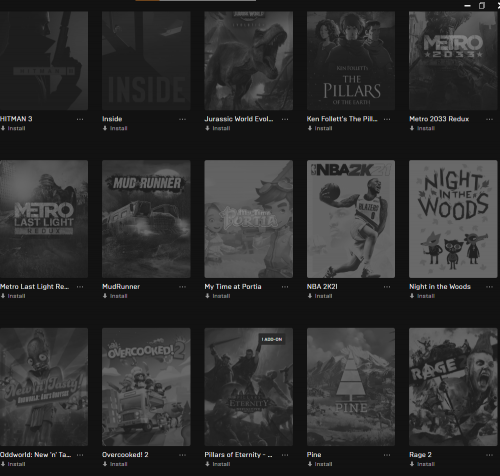Install Overcooked! 2
This screenshot has height=476, width=500.
pos(115,464)
